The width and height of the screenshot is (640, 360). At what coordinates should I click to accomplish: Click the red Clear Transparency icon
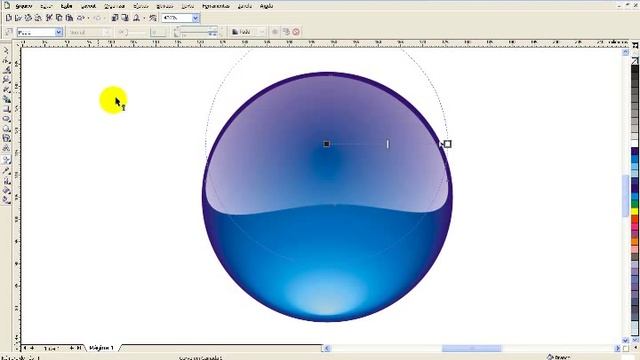coord(296,32)
